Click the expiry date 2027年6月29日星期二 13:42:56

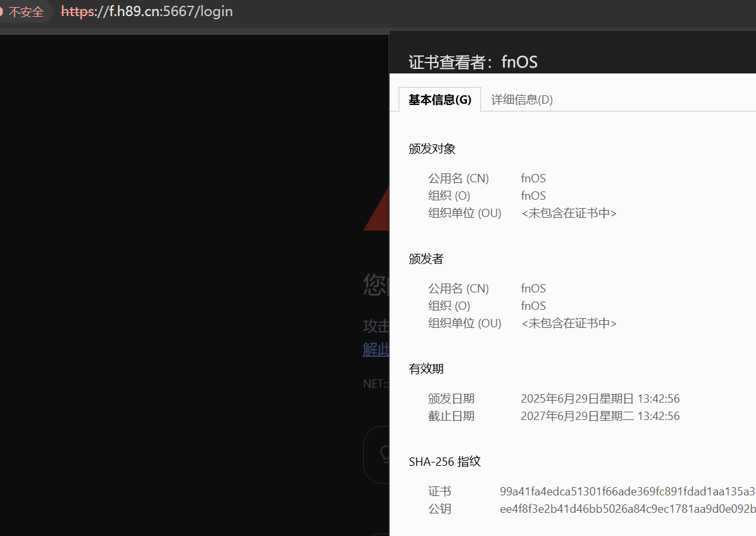[600, 416]
